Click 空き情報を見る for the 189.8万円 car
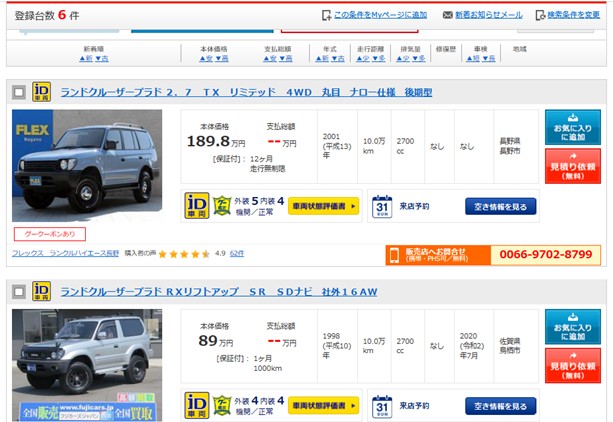Screen dimensions: 613x422 tap(500, 207)
